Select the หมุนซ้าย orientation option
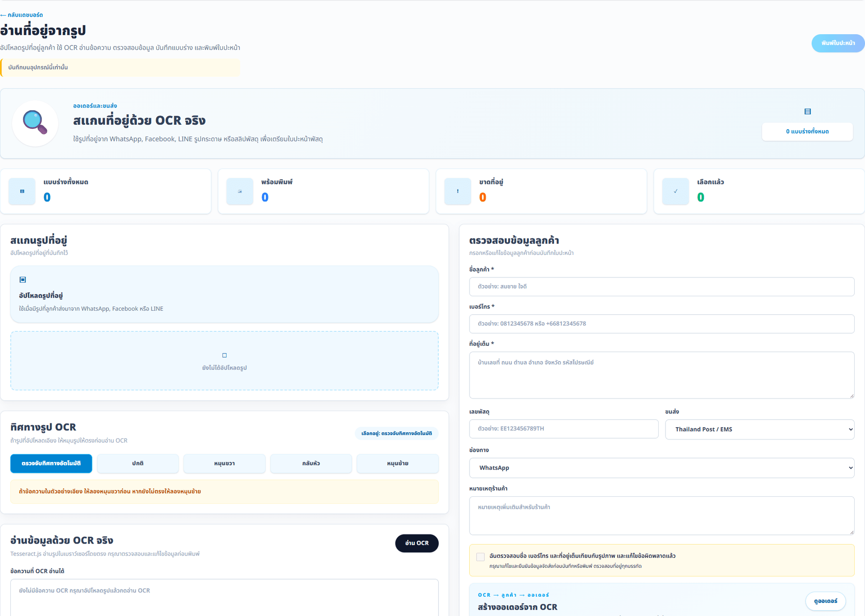Viewport: 865px width, 616px height. click(397, 463)
